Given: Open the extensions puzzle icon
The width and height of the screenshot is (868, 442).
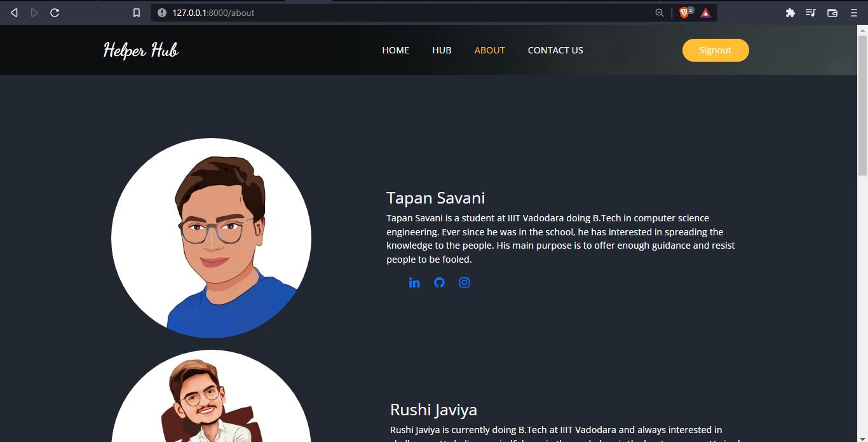Looking at the screenshot, I should pos(790,13).
